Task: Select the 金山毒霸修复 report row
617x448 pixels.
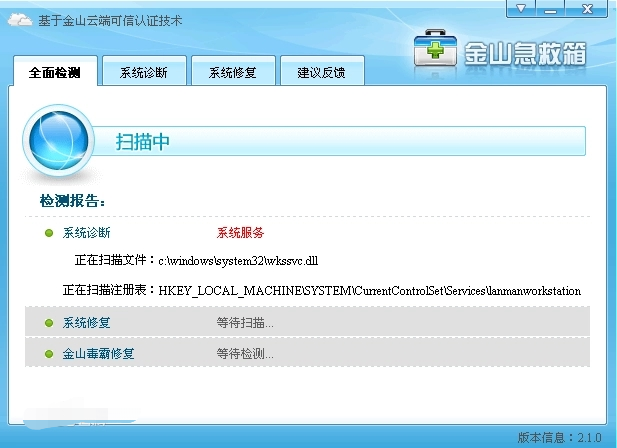Action: coord(307,353)
